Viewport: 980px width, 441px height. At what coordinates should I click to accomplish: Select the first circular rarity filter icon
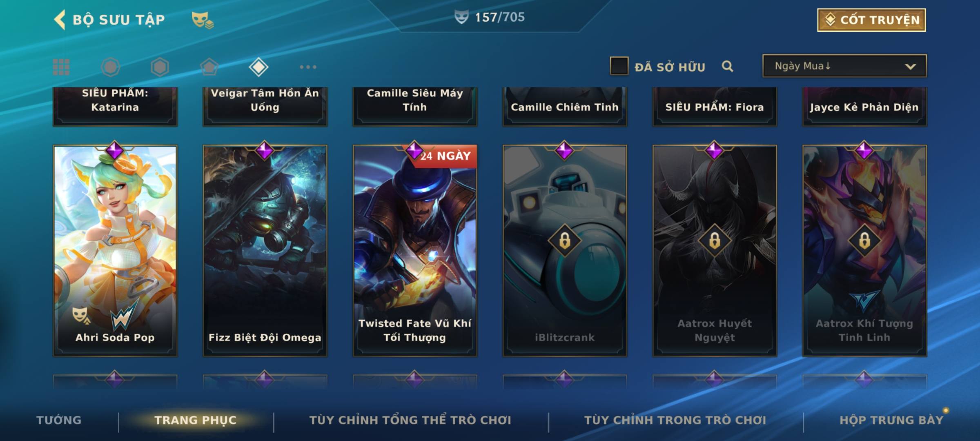tap(111, 67)
